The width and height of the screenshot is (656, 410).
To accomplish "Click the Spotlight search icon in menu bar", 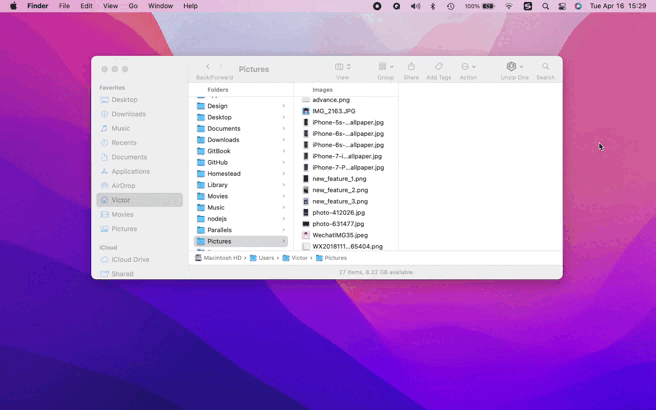I will [x=546, y=6].
